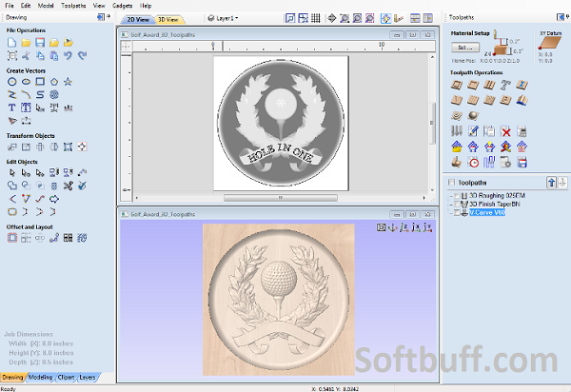Collapse the 3D Roughing 025EM tree node

[451, 196]
